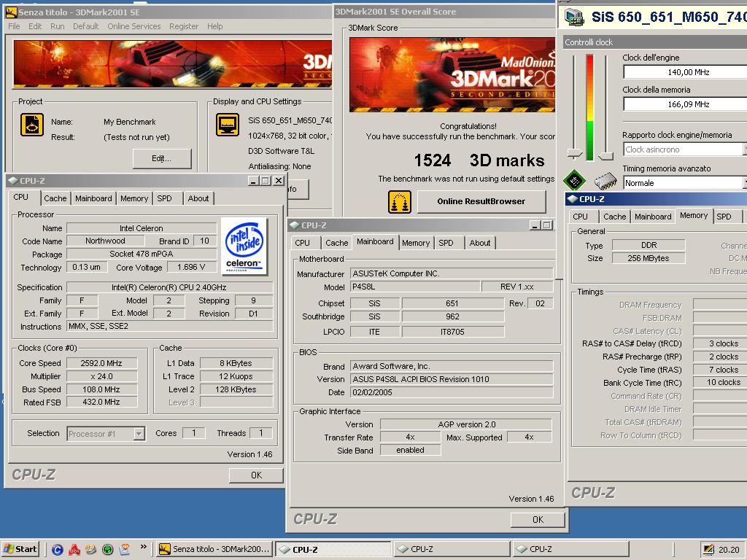Click the 1524 3D marks score
Viewport: 747px width, 560px height.
(x=479, y=160)
